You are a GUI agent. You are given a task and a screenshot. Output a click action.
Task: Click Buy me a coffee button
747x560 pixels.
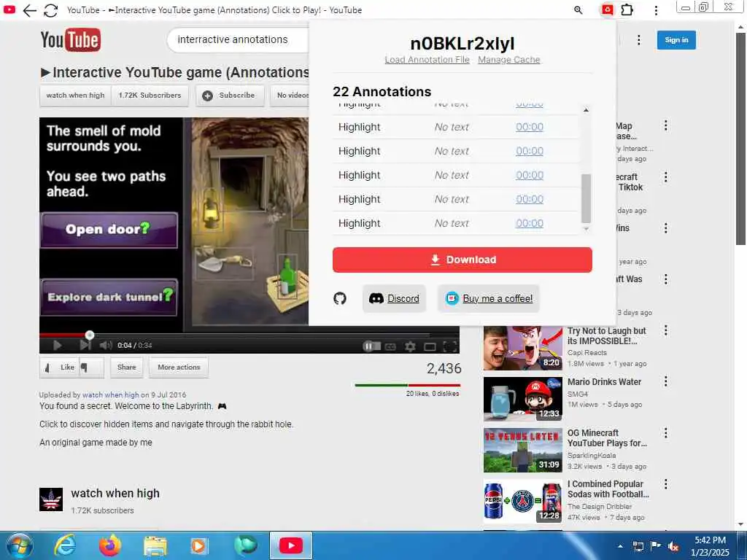(x=488, y=298)
